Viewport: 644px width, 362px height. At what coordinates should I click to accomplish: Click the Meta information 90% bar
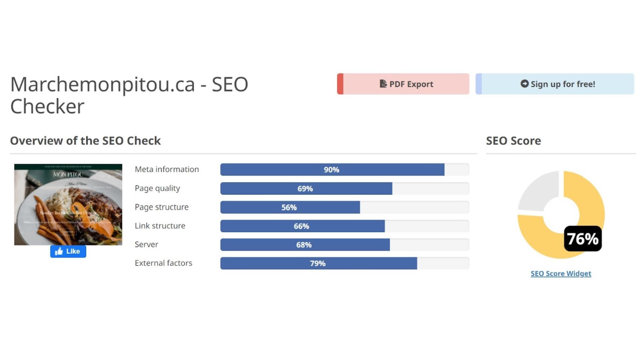[x=332, y=170]
